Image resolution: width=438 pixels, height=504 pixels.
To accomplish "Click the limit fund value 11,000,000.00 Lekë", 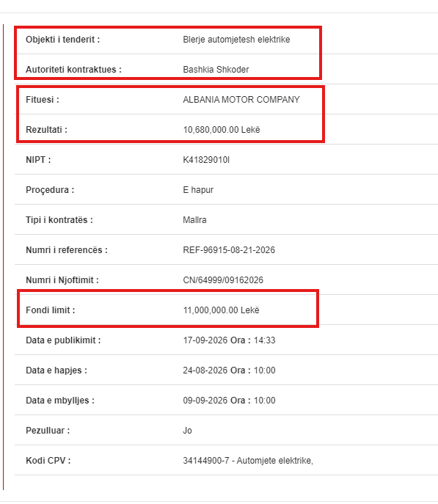I will click(x=221, y=310).
